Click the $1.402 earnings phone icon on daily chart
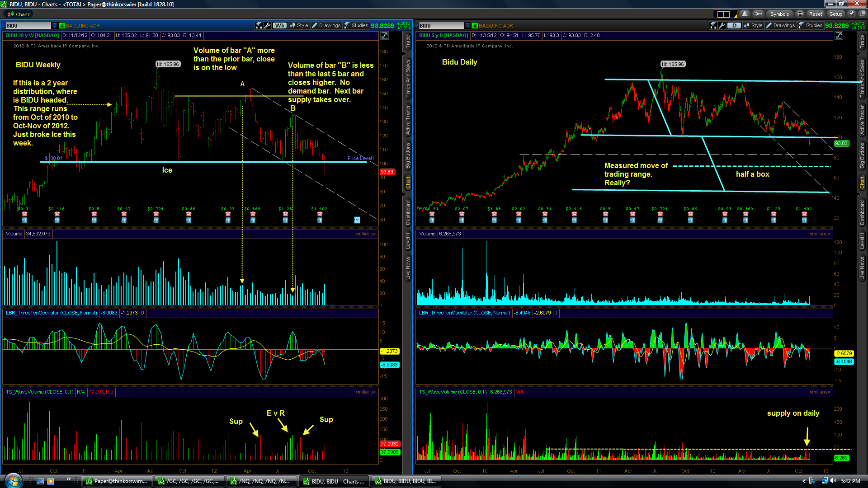The image size is (868, 488). pyautogui.click(x=804, y=214)
